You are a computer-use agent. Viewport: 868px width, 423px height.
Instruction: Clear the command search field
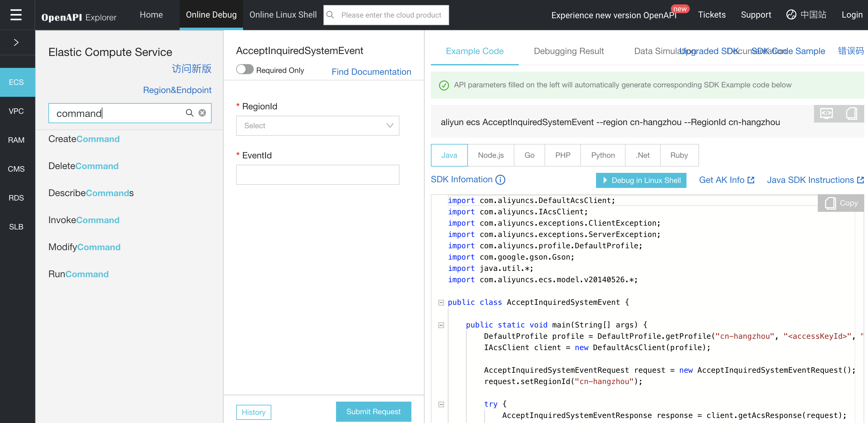pos(202,113)
